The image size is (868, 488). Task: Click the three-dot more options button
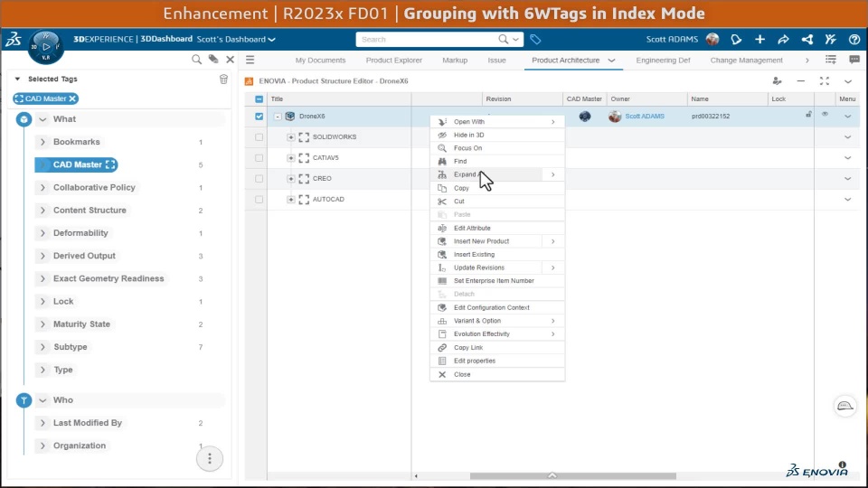click(x=210, y=459)
